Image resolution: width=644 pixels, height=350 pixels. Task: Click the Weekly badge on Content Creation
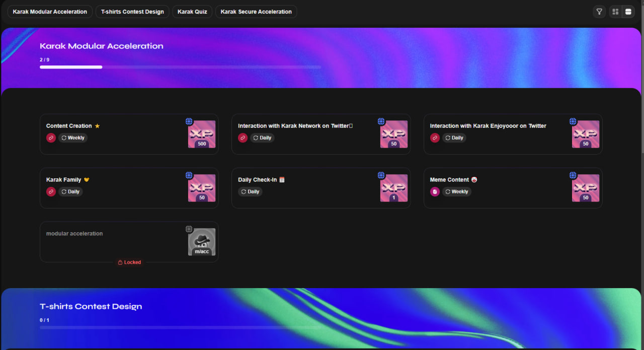pos(73,137)
